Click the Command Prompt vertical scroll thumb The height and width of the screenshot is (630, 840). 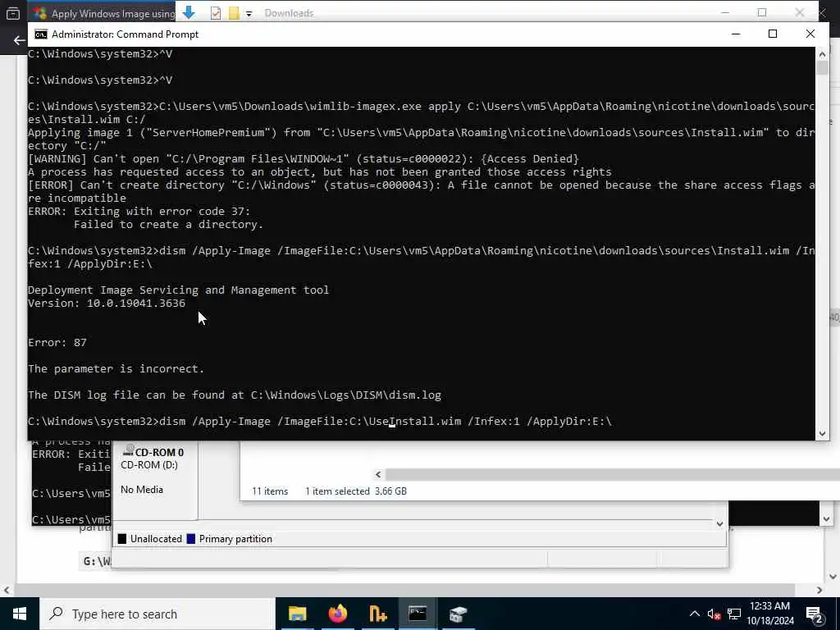tap(822, 68)
